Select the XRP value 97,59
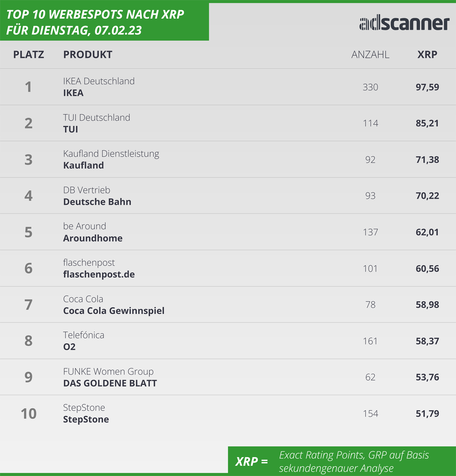456x476 pixels. [x=427, y=87]
